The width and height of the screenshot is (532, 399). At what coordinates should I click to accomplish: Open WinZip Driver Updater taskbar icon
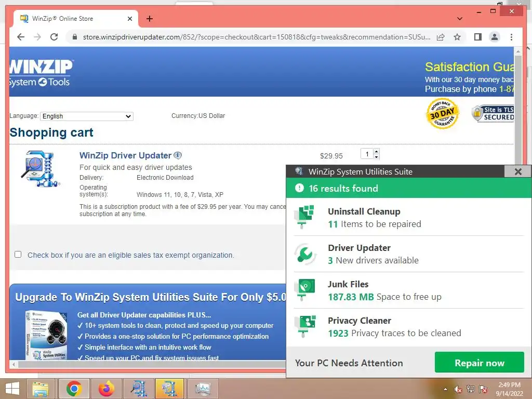pos(138,389)
